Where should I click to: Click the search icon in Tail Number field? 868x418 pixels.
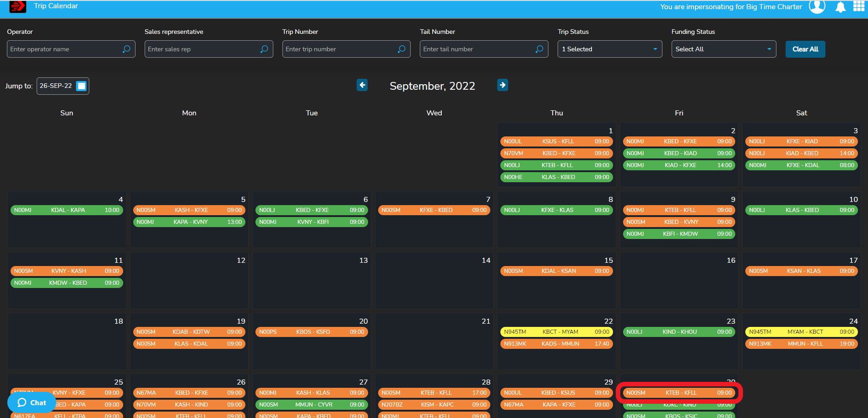click(539, 49)
